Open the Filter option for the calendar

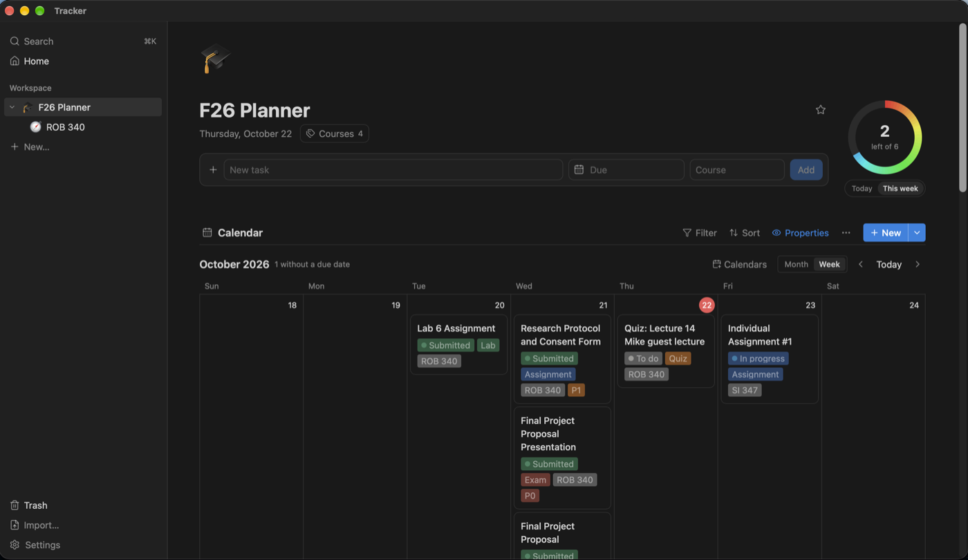coord(700,233)
